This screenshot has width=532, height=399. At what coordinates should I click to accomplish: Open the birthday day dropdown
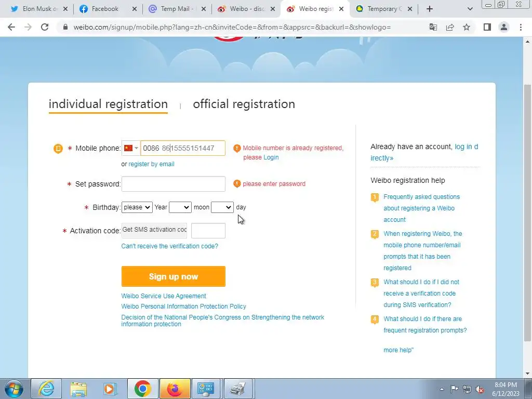click(x=222, y=207)
